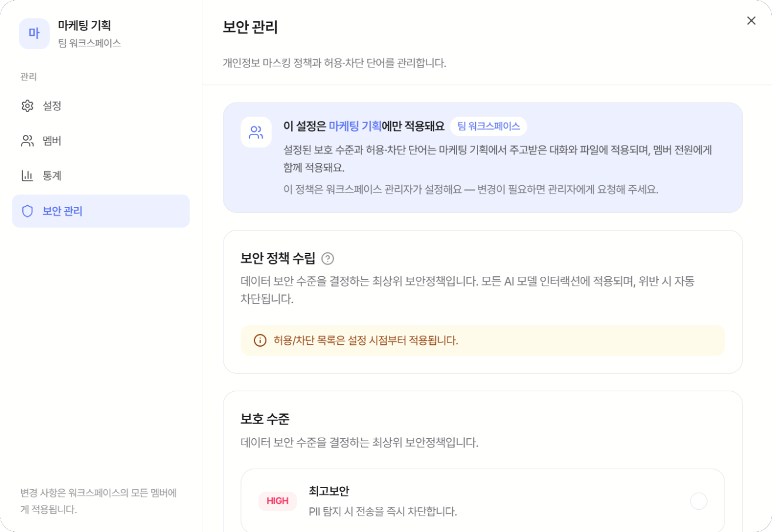Click the 마케팅 기획 link in the notice
772x532 pixels.
click(x=355, y=126)
